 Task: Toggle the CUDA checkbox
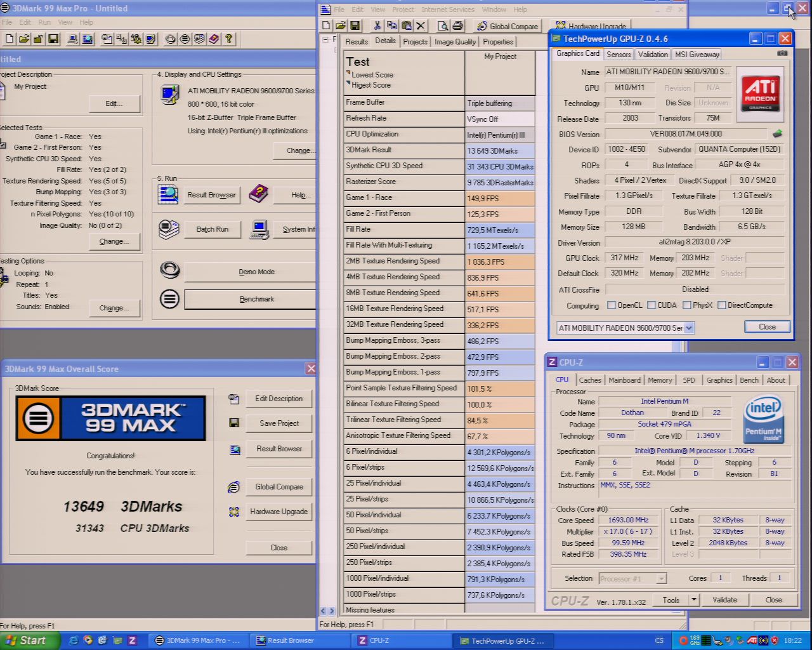tap(651, 305)
